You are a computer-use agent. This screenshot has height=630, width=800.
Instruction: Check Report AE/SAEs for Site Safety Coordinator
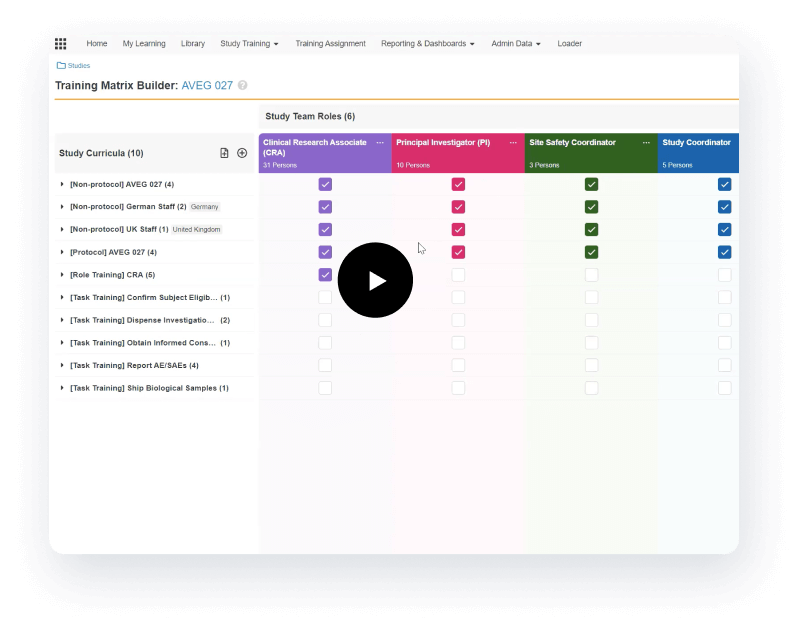pyautogui.click(x=591, y=365)
